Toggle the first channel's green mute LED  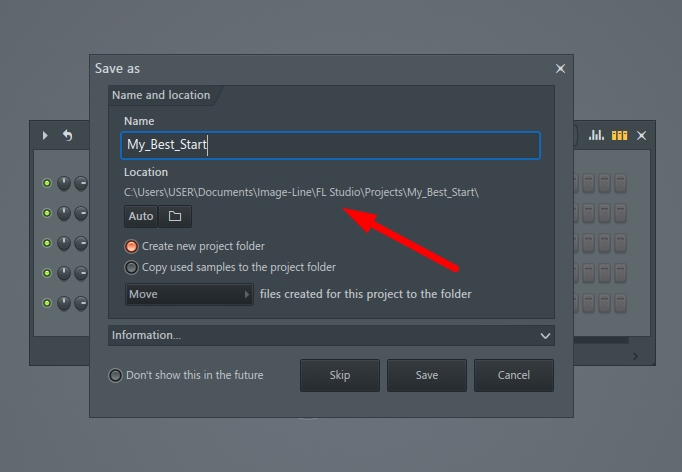pos(47,183)
